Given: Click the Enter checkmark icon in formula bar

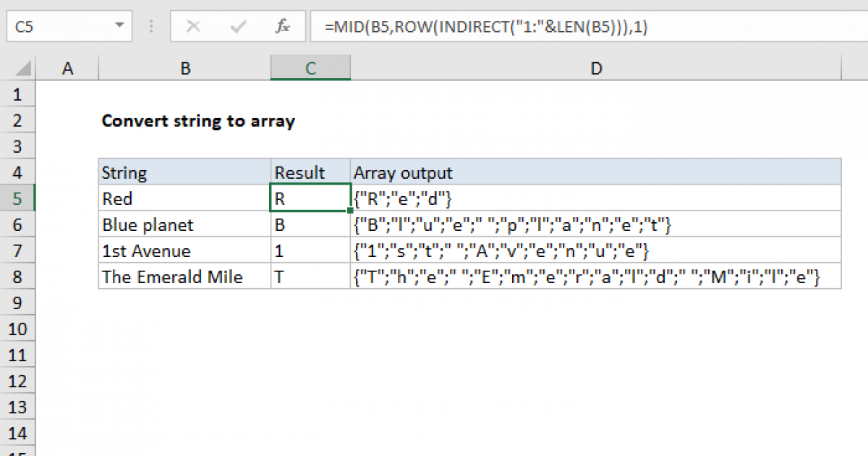Looking at the screenshot, I should pos(237,26).
